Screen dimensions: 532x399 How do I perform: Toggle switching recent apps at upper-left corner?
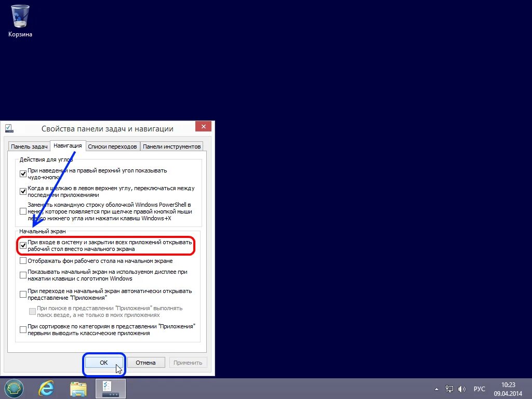point(23,191)
